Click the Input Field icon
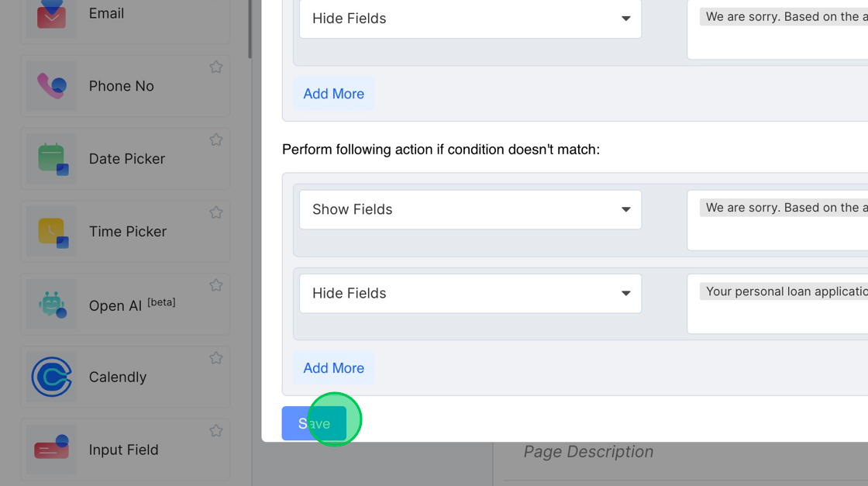Screen dimensions: 868x486 click(51, 450)
